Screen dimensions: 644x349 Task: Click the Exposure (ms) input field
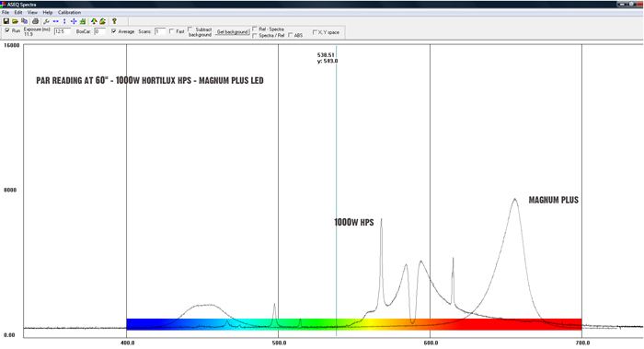(62, 31)
